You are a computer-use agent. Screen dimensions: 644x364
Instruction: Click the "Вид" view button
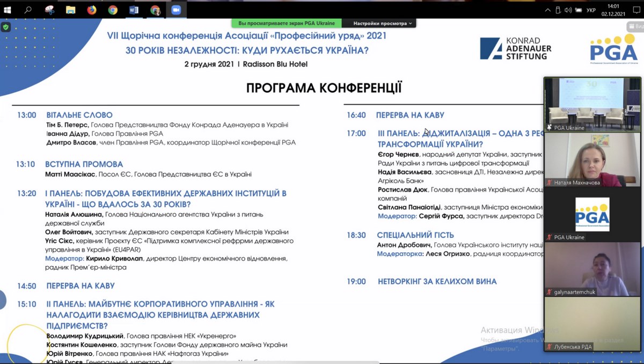point(635,27)
